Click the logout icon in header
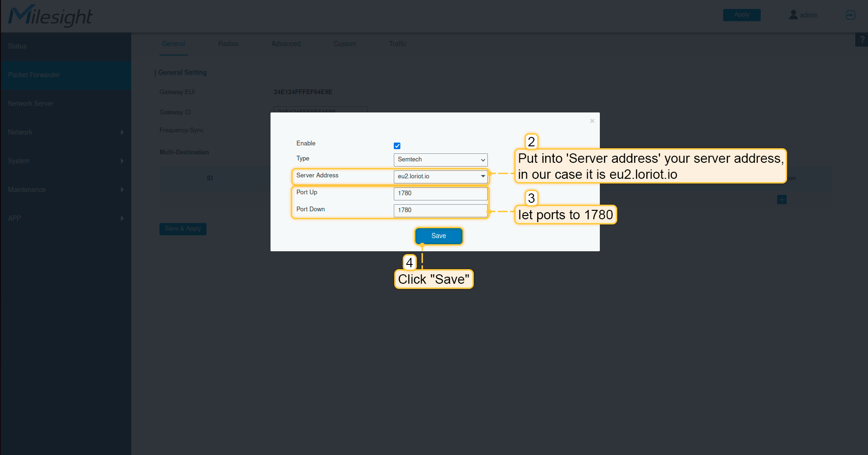The height and width of the screenshot is (455, 868). 850,15
